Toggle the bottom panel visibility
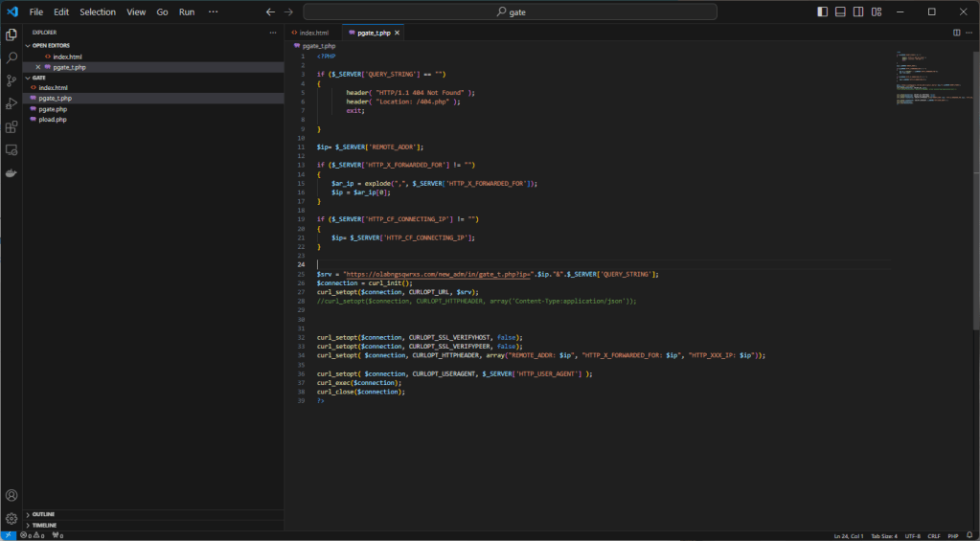Viewport: 980px width, 541px height. click(x=840, y=11)
